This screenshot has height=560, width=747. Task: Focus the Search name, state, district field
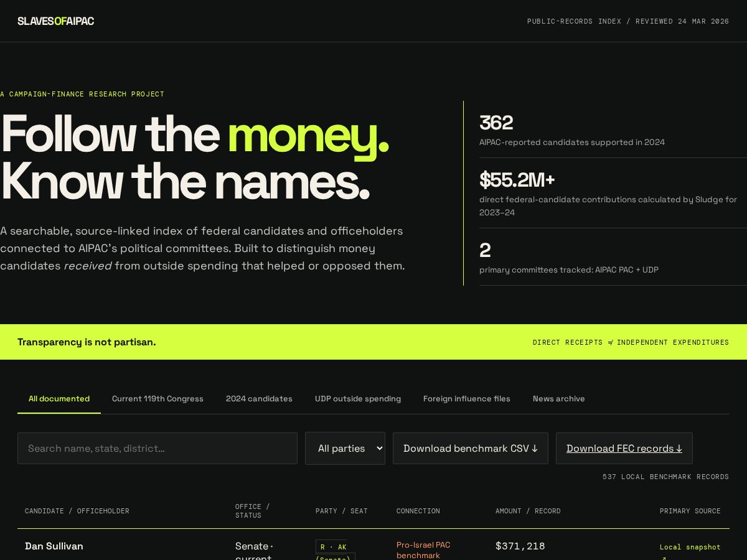pos(157,448)
